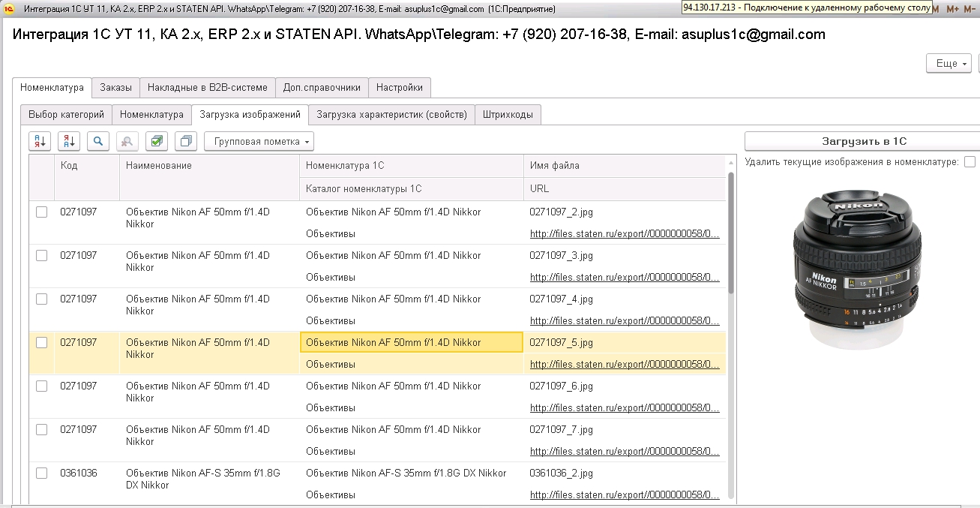Select code cell '0361036'

tap(86, 484)
